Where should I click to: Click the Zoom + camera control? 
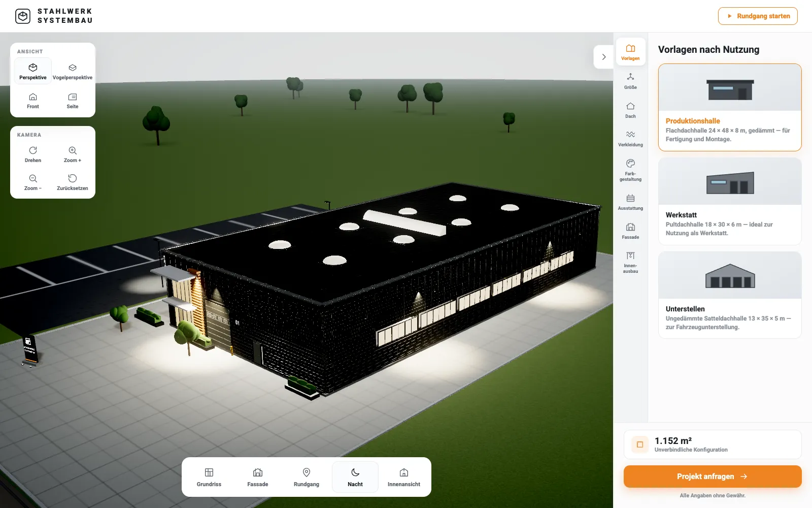coord(73,154)
